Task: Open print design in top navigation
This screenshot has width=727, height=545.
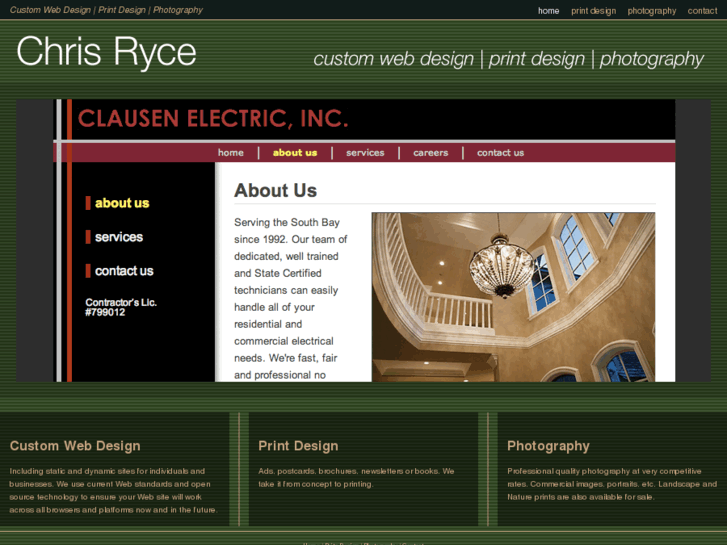Action: 593,11
